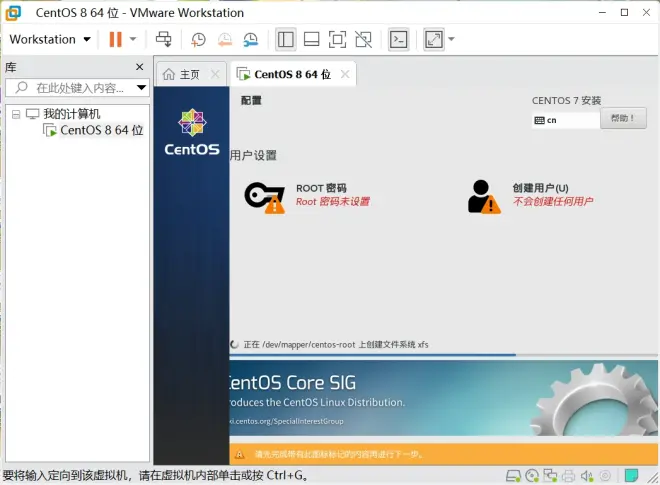The image size is (660, 485).
Task: Click the orange warning message bar
Action: tap(444, 454)
